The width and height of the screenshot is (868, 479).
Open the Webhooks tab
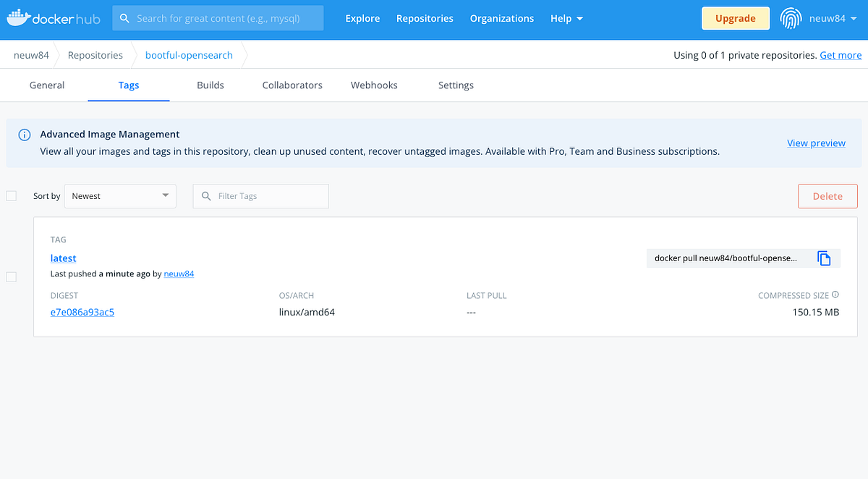coord(373,85)
